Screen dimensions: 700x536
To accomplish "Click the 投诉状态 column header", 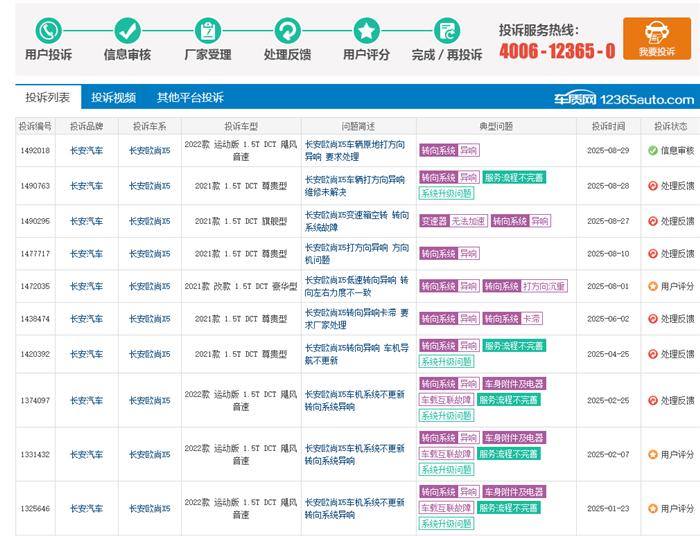I will point(671,126).
